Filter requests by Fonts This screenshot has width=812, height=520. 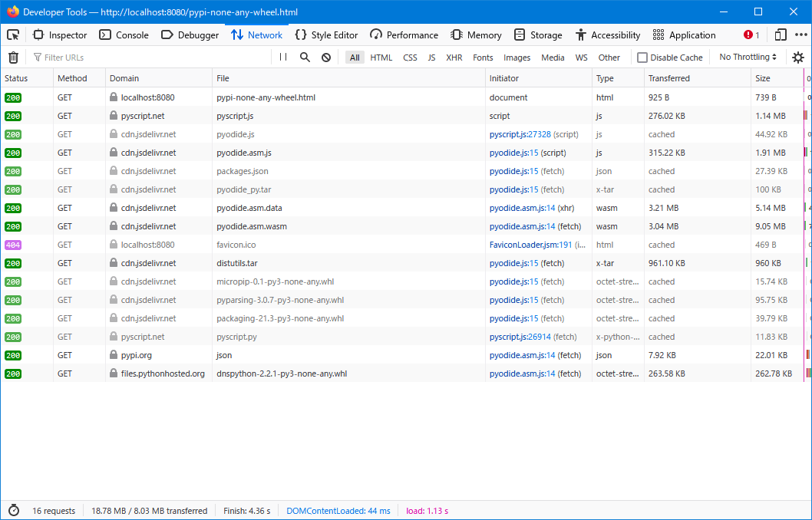483,58
